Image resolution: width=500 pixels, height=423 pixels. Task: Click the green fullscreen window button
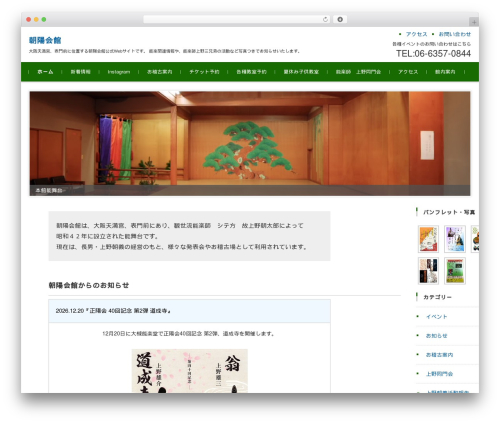click(x=44, y=19)
